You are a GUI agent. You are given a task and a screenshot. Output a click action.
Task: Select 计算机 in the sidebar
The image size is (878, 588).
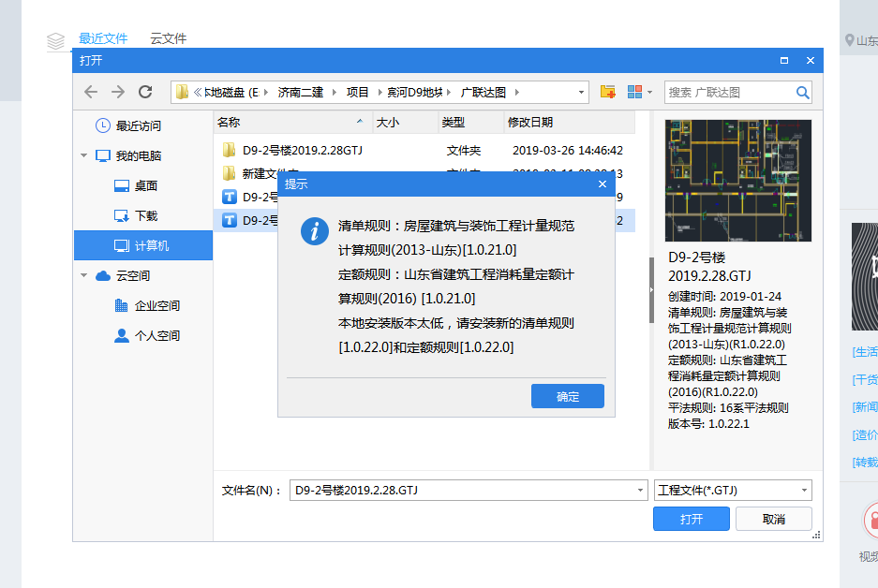click(x=143, y=245)
